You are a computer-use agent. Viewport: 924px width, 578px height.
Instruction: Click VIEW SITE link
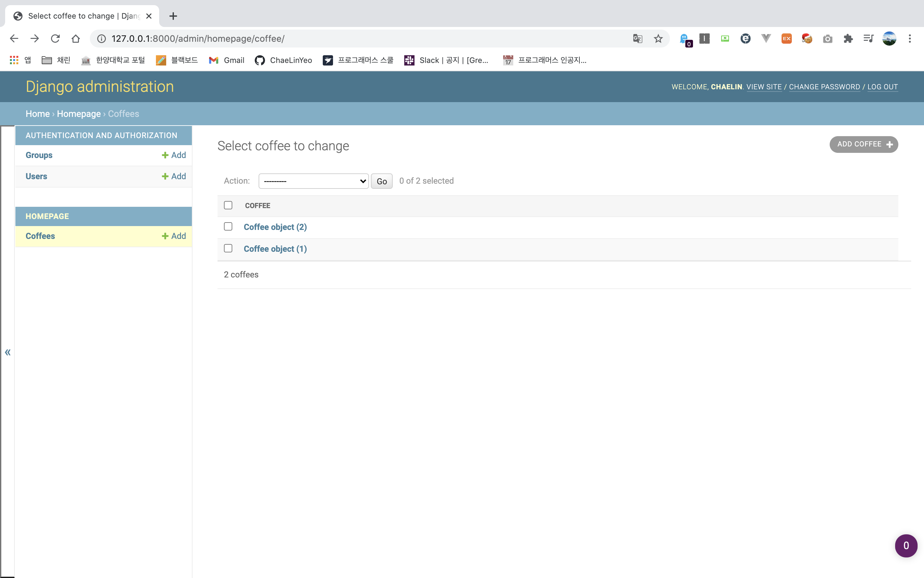[764, 87]
